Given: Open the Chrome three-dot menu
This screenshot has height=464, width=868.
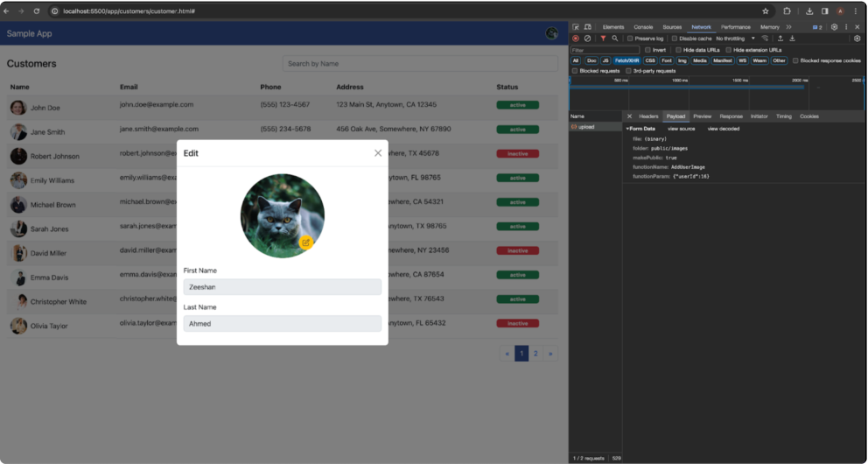Looking at the screenshot, I should (x=856, y=11).
